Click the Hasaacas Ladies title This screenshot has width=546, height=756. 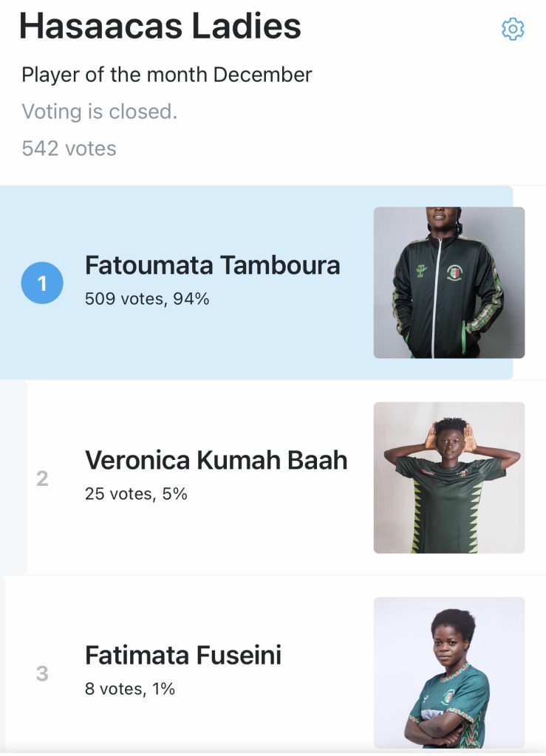160,26
